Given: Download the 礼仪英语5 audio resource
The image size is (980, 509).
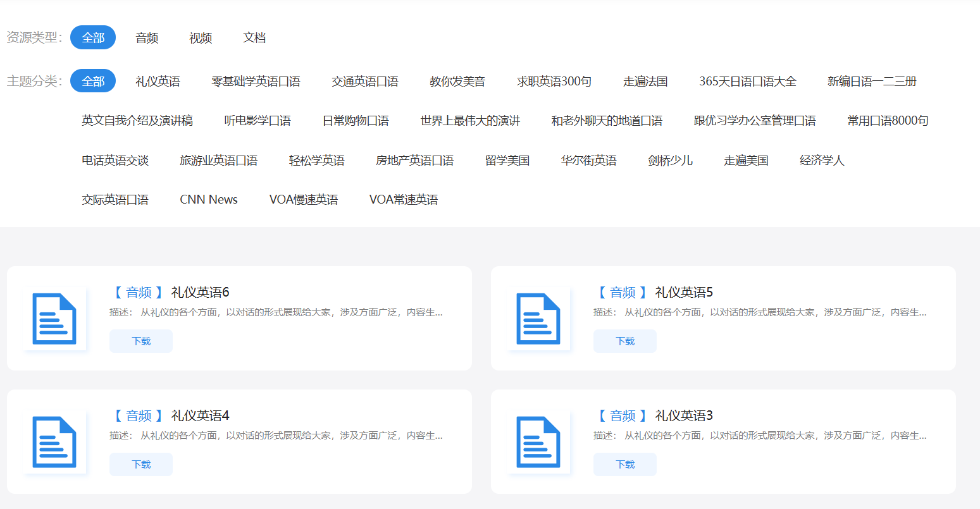Looking at the screenshot, I should click(625, 341).
